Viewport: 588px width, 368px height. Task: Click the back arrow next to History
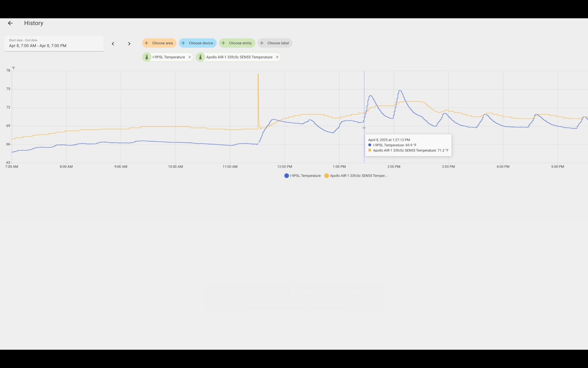click(10, 23)
